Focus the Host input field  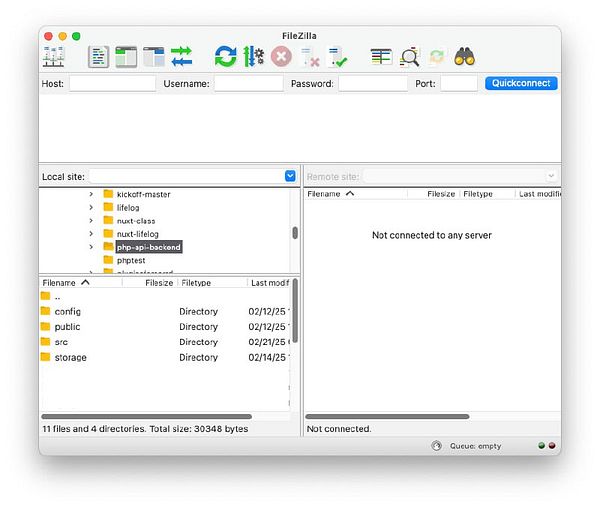(112, 83)
